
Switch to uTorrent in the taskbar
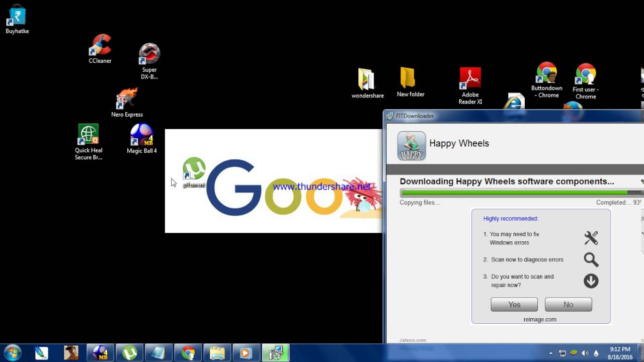(129, 353)
